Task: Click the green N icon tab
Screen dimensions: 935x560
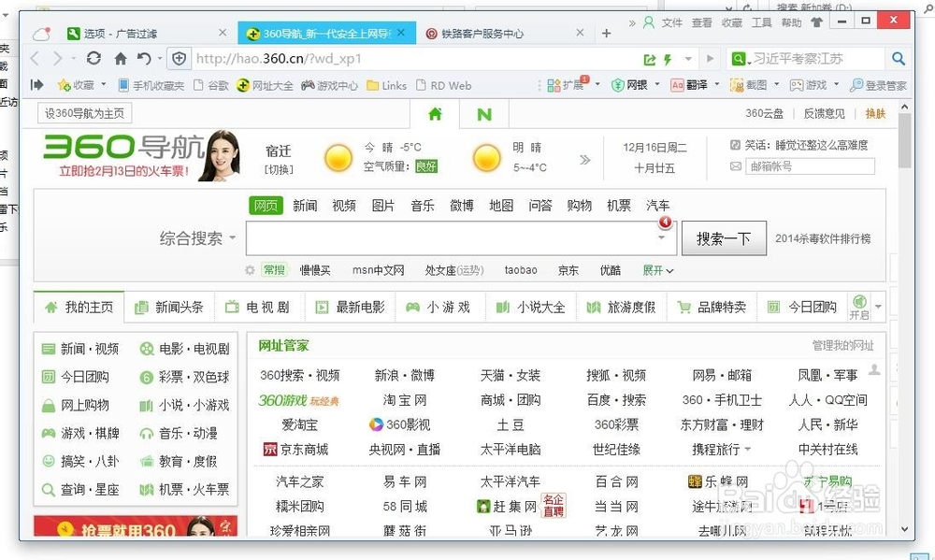Action: pos(484,114)
